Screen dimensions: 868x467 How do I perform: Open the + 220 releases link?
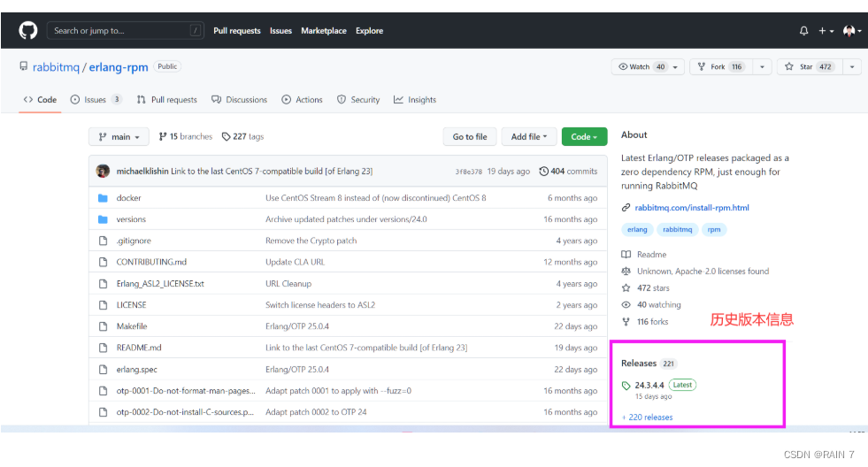(647, 417)
